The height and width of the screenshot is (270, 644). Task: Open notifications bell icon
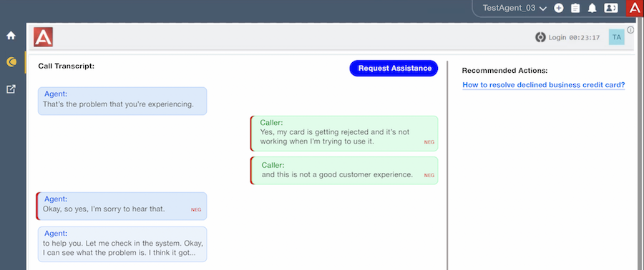pyautogui.click(x=592, y=8)
